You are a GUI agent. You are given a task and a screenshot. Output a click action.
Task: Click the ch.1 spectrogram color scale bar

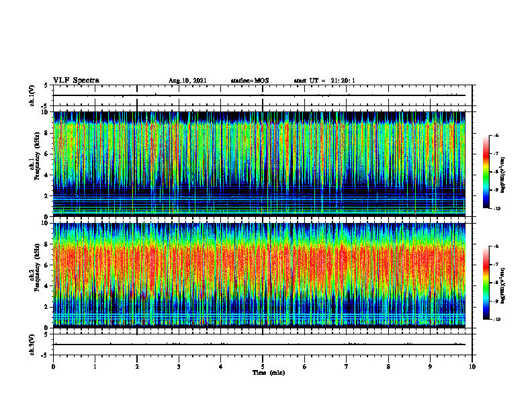tap(486, 172)
